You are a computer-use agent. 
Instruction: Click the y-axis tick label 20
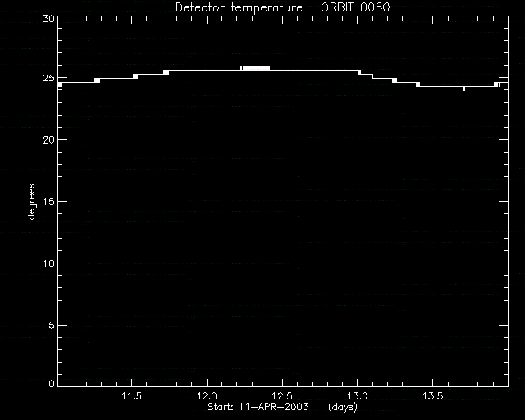(x=49, y=140)
